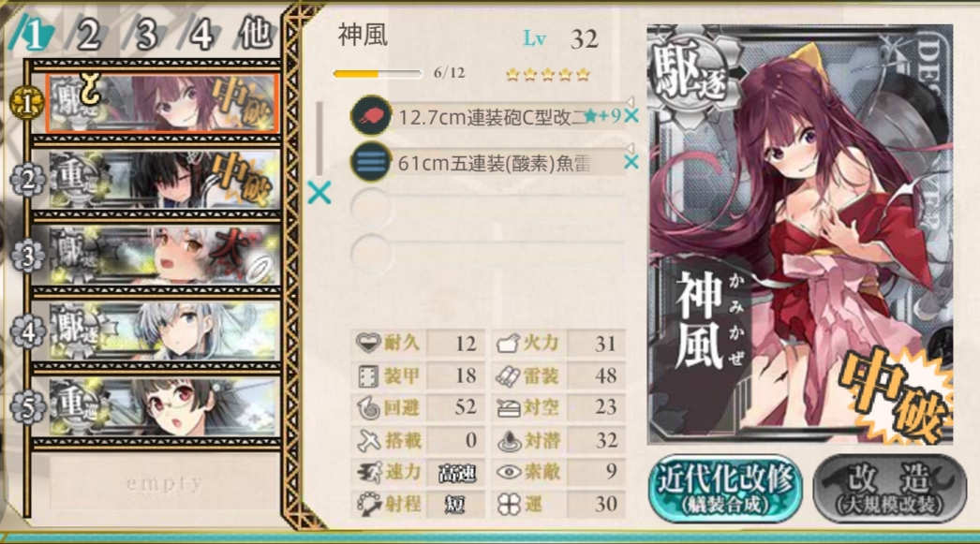Remove the 12.7cm連装砲C型改二 equipment
The width and height of the screenshot is (980, 544).
tap(631, 116)
